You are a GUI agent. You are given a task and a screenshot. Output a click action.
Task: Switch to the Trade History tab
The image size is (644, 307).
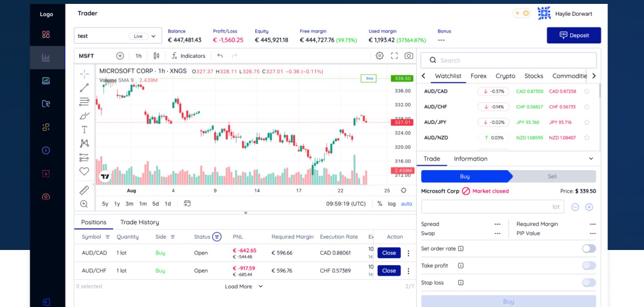point(139,222)
